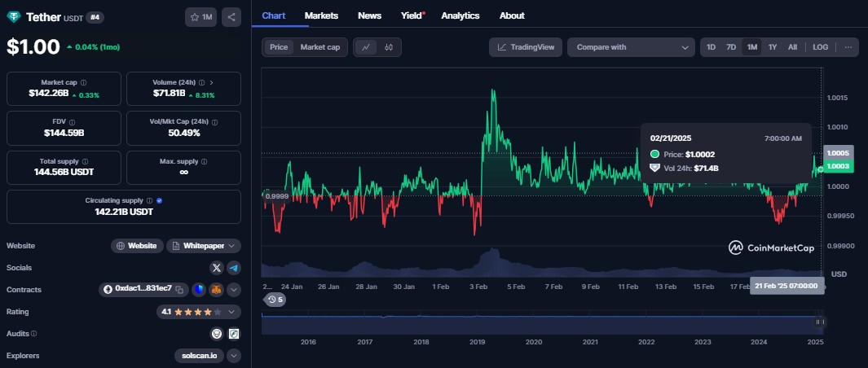868x368 pixels.
Task: Click the Audits info icon
Action: [33, 334]
